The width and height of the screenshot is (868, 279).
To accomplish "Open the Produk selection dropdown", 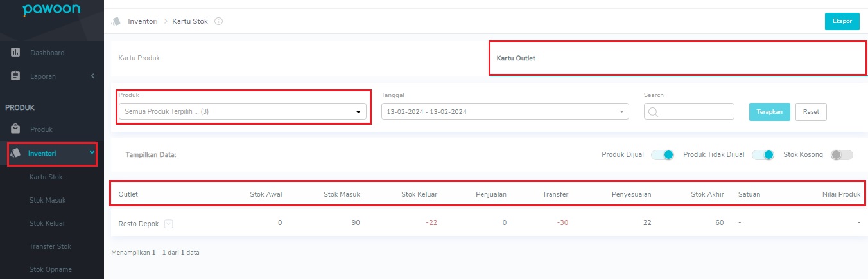I will [x=242, y=111].
